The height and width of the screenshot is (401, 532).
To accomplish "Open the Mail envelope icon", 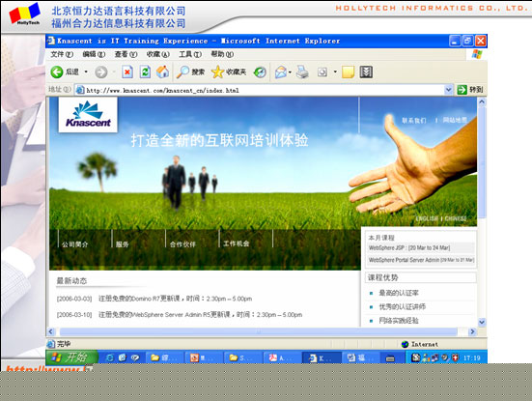I will pyautogui.click(x=281, y=72).
